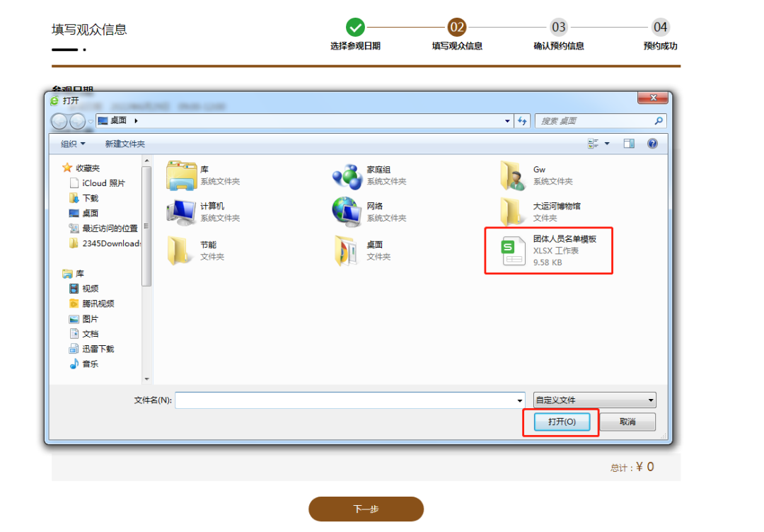Click the navigation pane scrollbar thumb
Viewport: 764px width, 532px height.
point(146,226)
